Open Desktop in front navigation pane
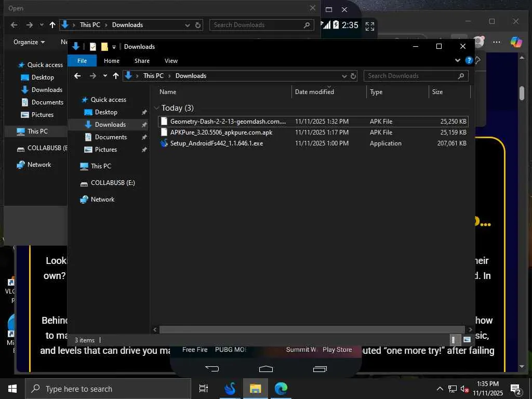Viewport: 532px width, 399px height. pos(106,112)
